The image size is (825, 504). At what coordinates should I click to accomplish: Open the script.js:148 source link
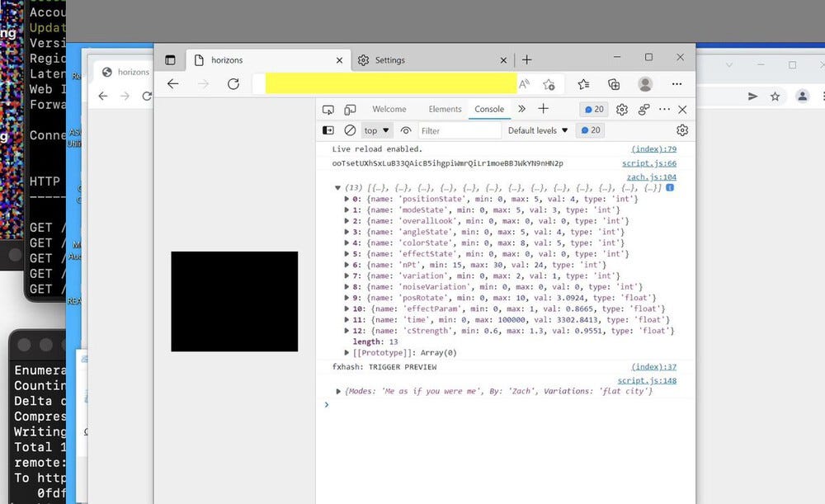[x=647, y=380]
